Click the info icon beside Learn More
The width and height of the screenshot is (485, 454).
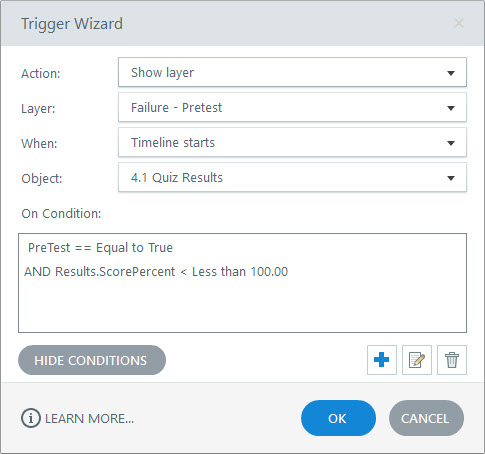[x=31, y=418]
